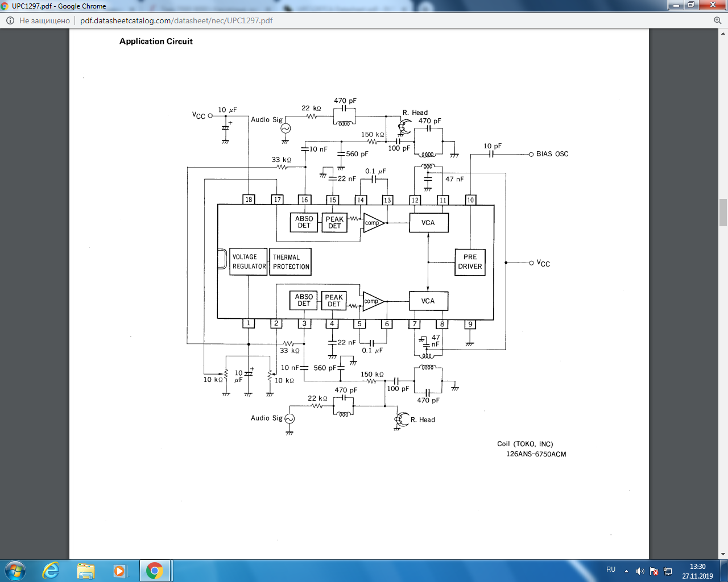Maximize the Chrome window

690,5
